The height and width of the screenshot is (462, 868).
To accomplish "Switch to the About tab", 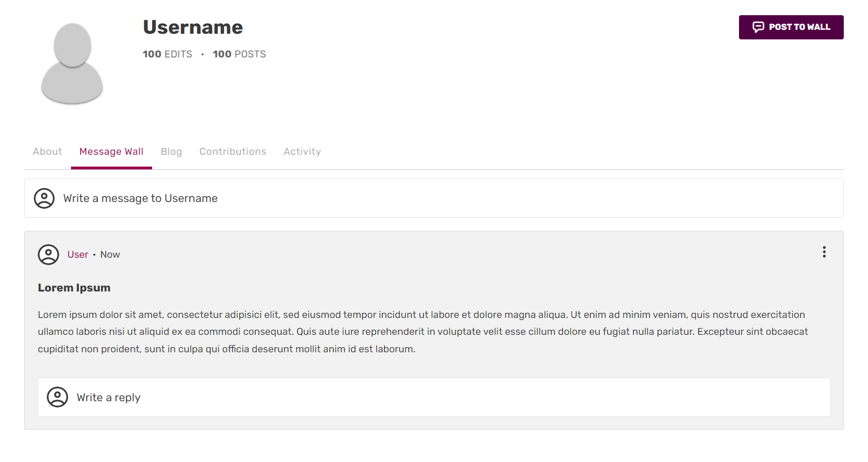I will coord(47,152).
